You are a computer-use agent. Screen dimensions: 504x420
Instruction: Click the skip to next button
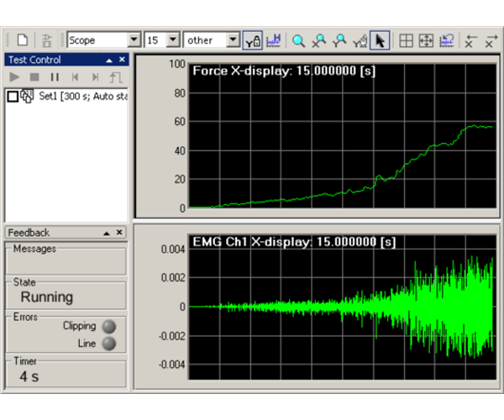95,77
